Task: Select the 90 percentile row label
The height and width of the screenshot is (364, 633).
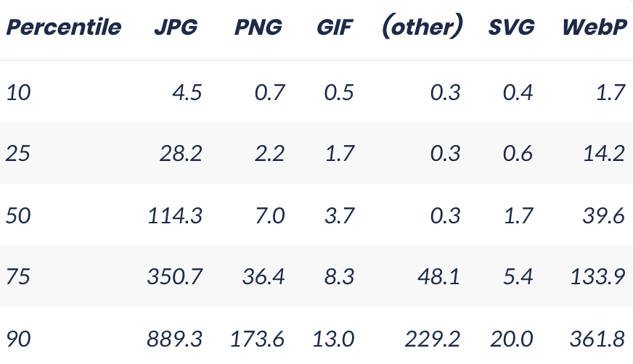Action: tap(18, 339)
